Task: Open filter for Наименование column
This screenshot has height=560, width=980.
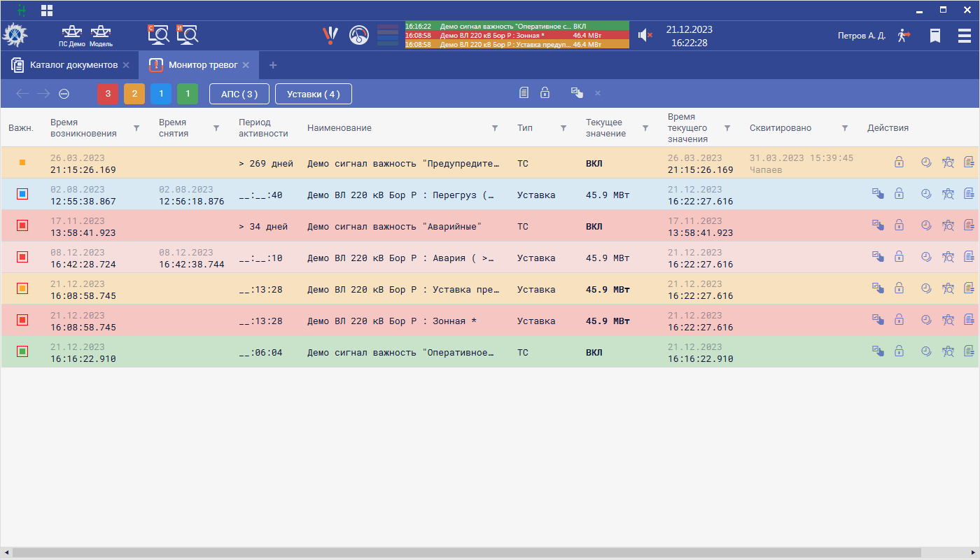Action: click(495, 128)
